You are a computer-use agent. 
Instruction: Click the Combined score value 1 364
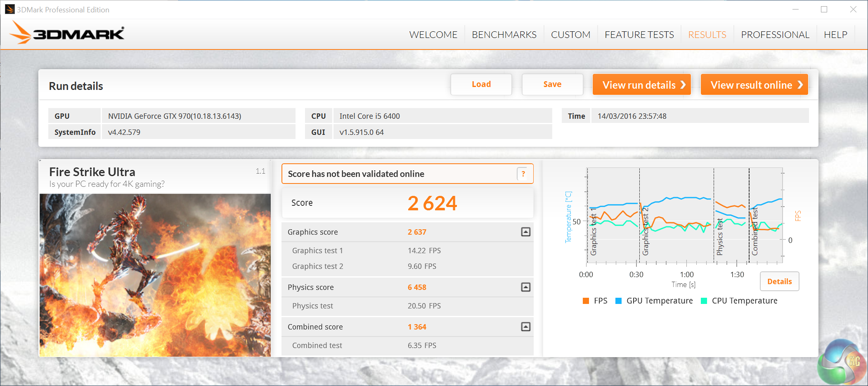tap(417, 327)
